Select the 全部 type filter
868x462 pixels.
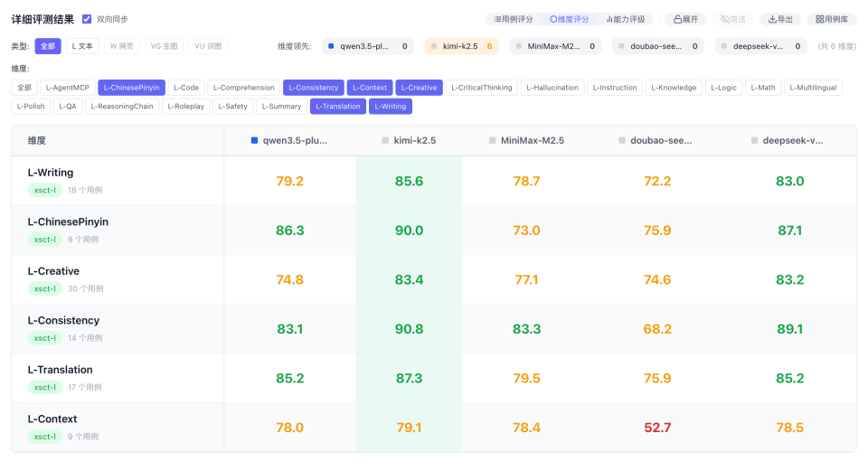pos(48,46)
